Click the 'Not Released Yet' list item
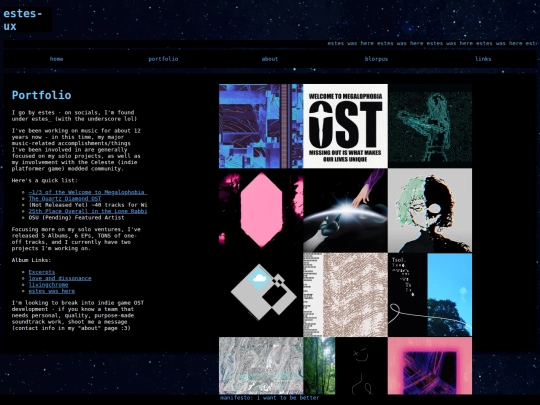540x405 pixels. point(88,205)
